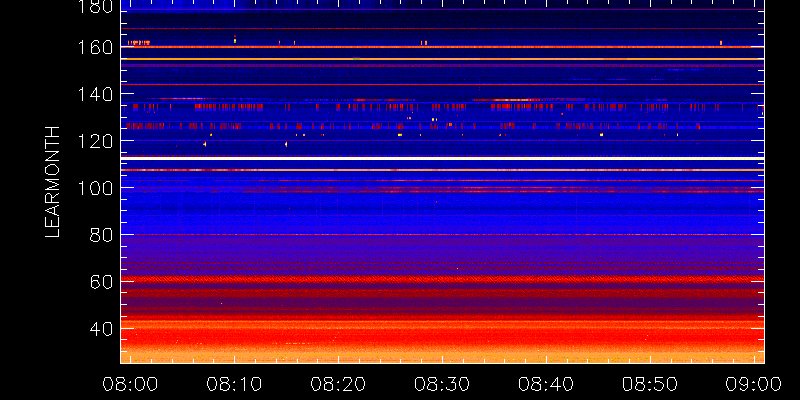This screenshot has width=800, height=400.
Task: Click the 160 frequency label
Action: tap(95, 47)
